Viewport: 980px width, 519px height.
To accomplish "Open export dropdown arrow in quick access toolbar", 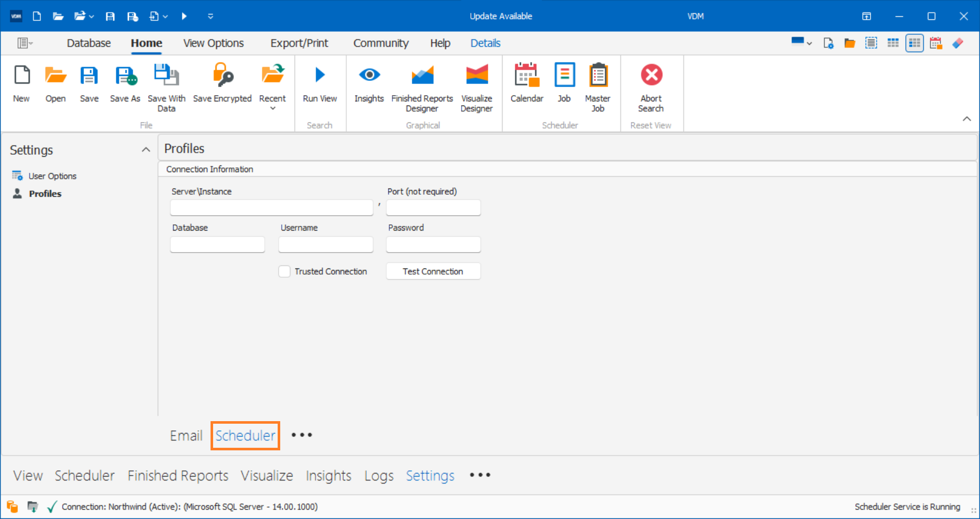I will click(165, 16).
